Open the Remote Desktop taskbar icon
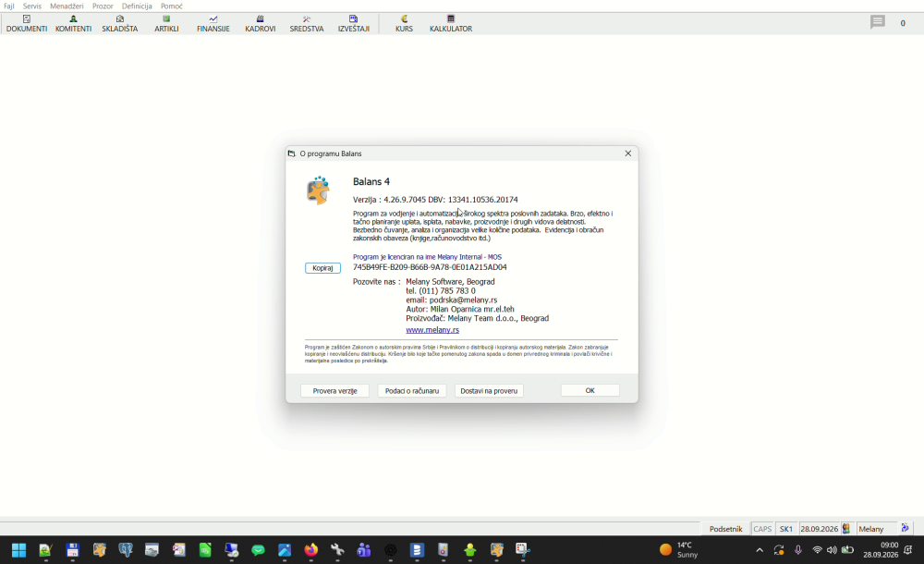This screenshot has height=564, width=924. (231, 550)
